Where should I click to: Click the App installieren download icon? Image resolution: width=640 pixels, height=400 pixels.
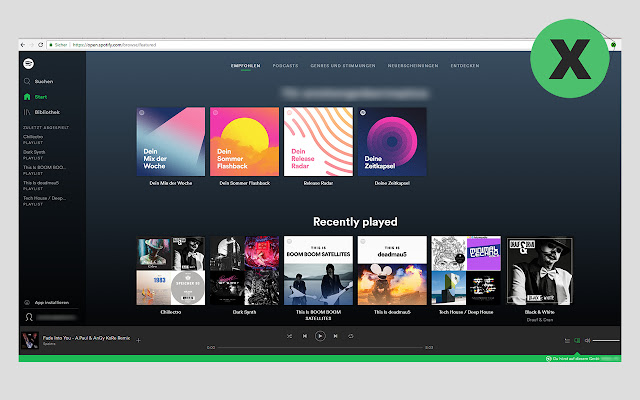[x=27, y=302]
